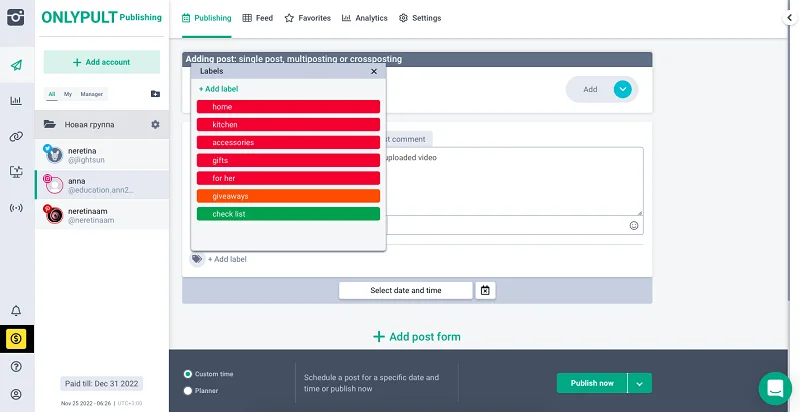
Task: Open the publishing paper-plane sidebar icon
Action: tap(16, 65)
